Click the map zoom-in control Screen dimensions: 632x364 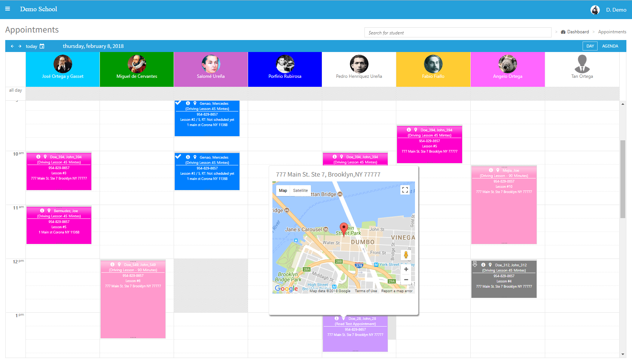(x=406, y=269)
